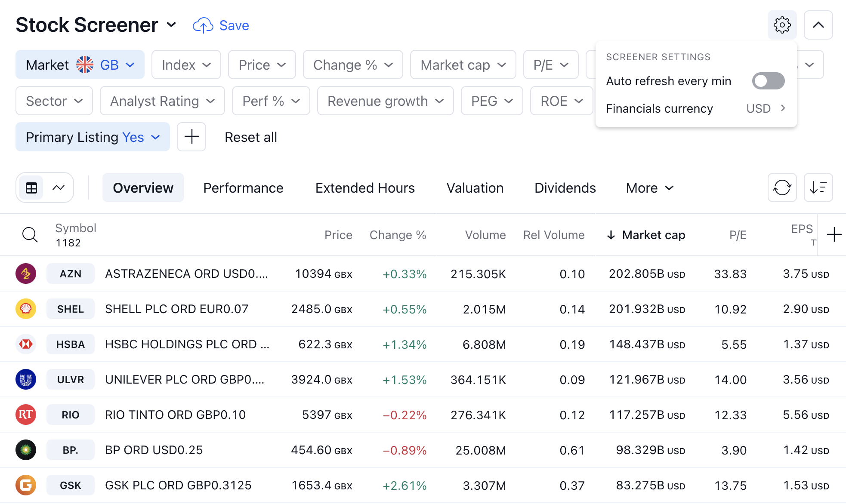Open the Financials currency USD option

click(x=696, y=109)
